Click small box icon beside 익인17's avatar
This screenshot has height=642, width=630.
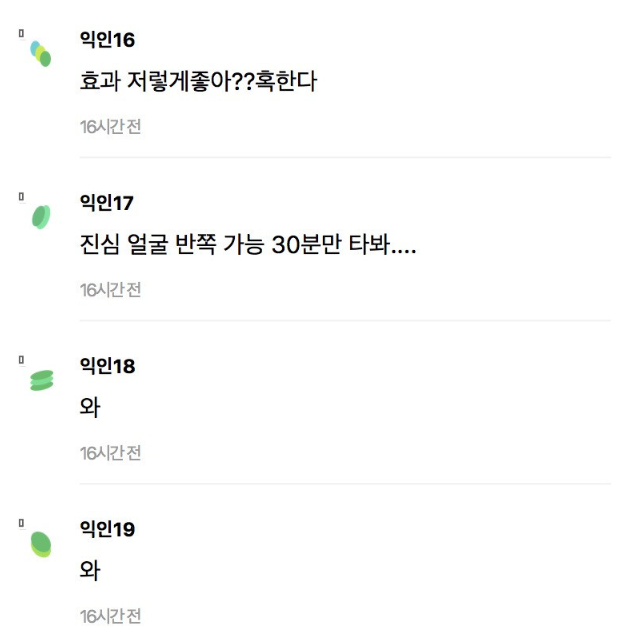click(21, 197)
